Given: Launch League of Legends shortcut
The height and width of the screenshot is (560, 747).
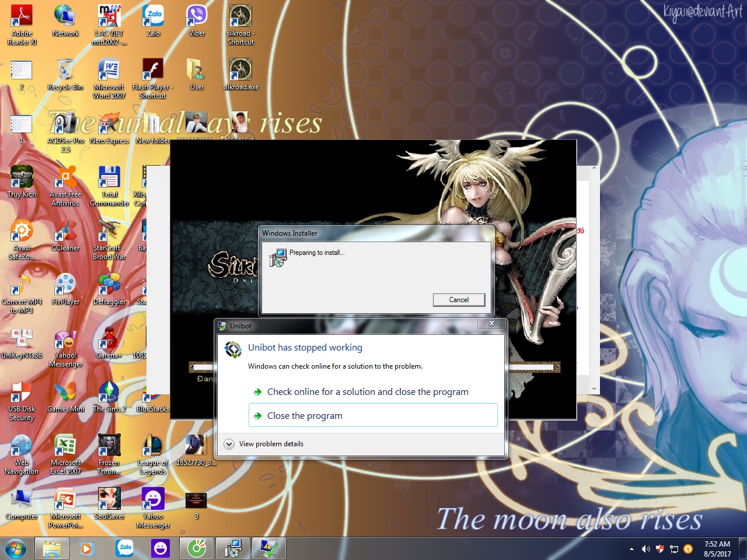Looking at the screenshot, I should [x=153, y=454].
